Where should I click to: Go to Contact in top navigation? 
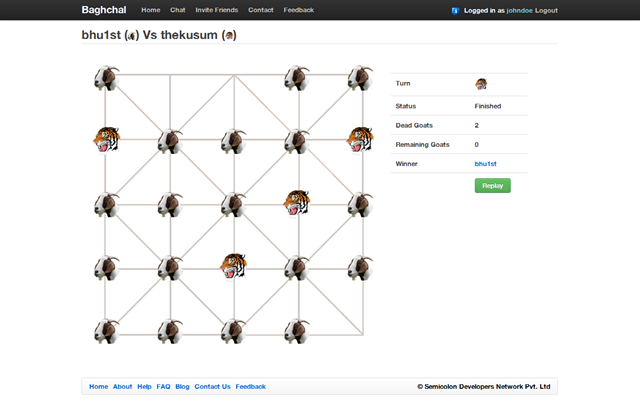point(261,10)
